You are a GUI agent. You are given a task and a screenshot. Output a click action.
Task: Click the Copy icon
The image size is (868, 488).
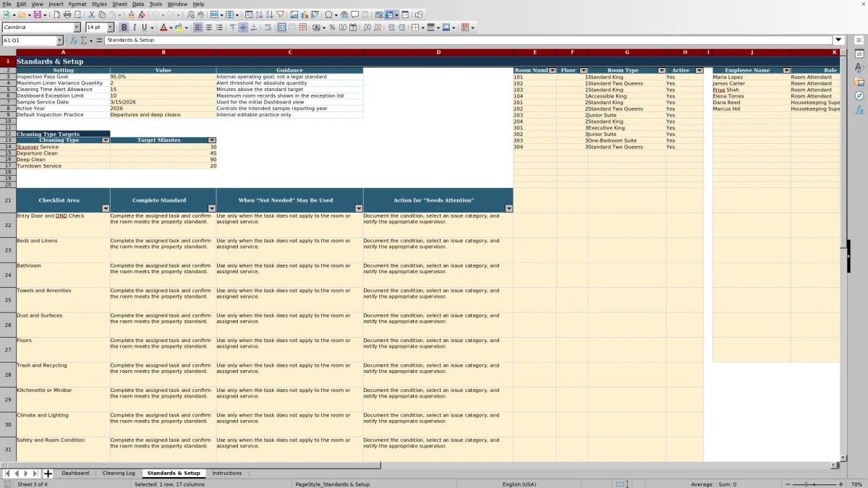coord(102,14)
